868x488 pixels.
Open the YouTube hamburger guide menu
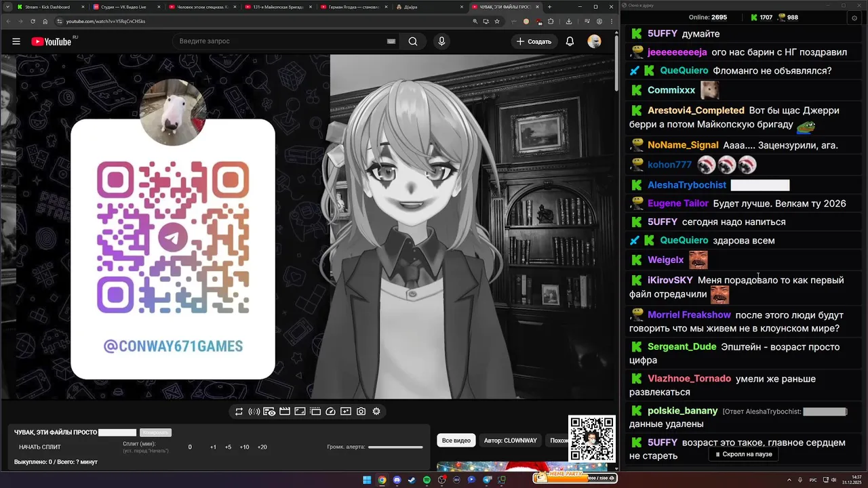(x=16, y=41)
